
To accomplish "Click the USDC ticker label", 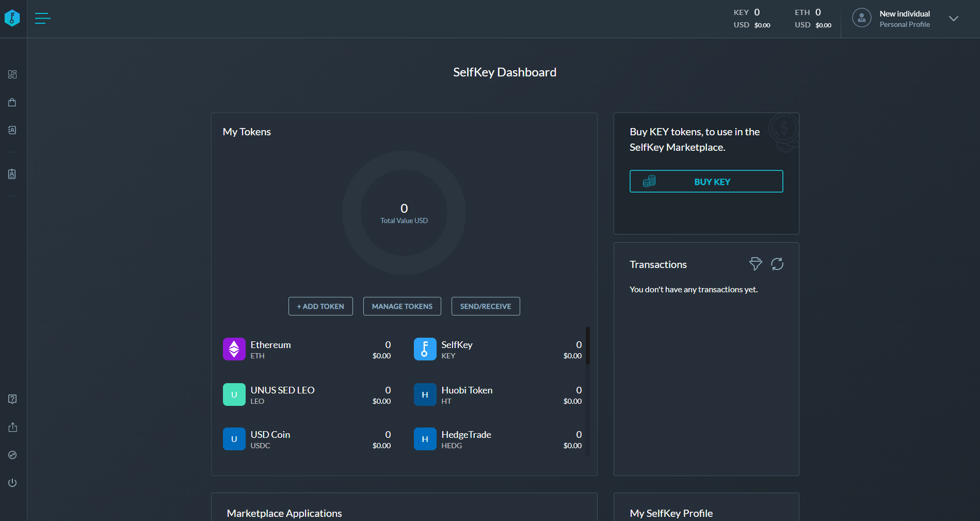I will (260, 446).
